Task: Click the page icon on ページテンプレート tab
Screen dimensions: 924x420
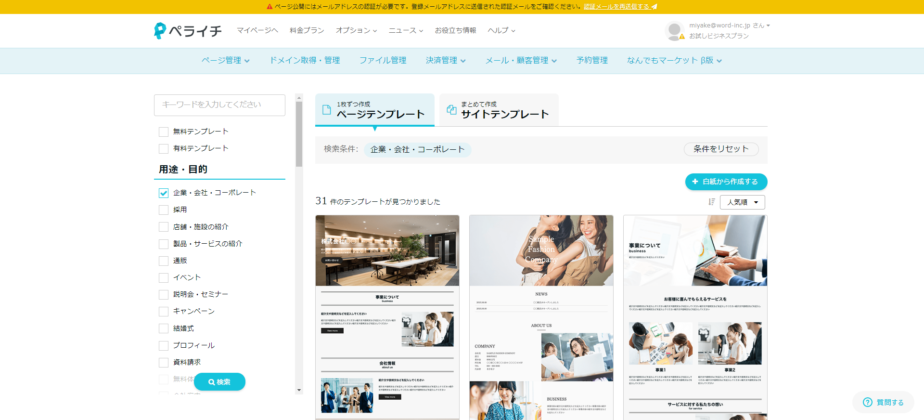Action: 326,110
